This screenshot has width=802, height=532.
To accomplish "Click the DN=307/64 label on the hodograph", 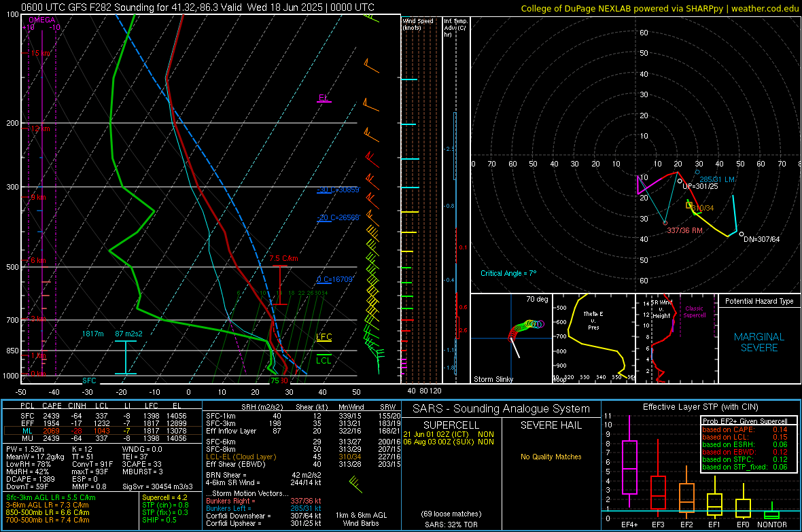I will 762,239.
